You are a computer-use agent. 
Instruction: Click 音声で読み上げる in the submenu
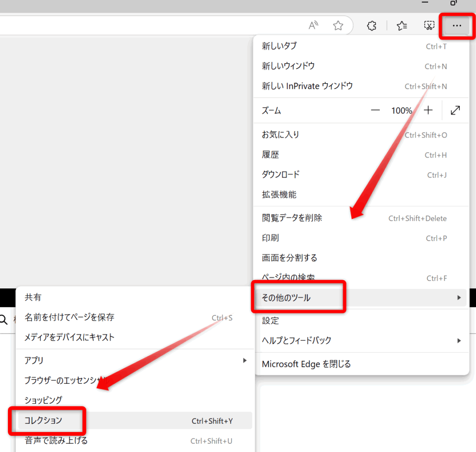click(x=56, y=440)
